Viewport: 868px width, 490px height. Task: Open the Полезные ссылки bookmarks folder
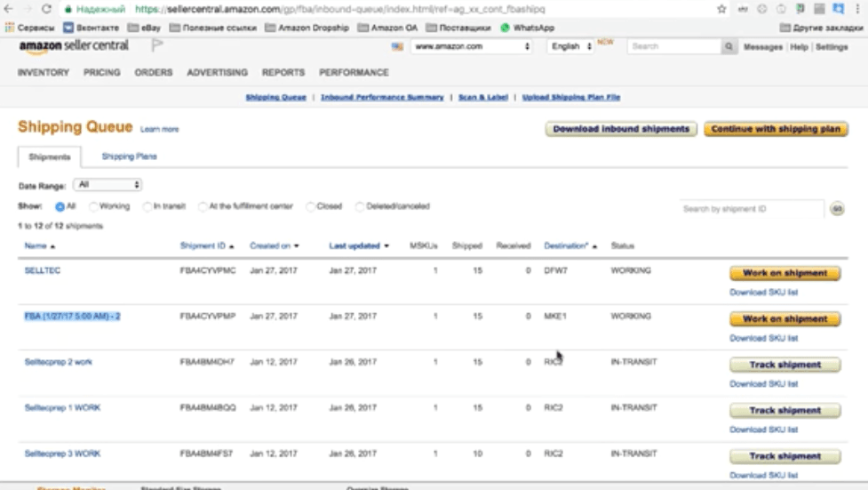pos(213,28)
